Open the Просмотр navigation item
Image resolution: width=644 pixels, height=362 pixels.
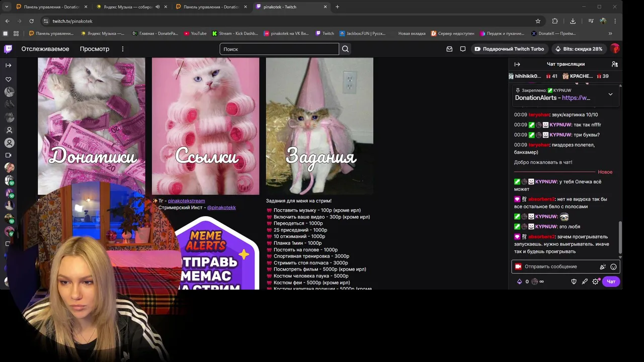(x=95, y=49)
